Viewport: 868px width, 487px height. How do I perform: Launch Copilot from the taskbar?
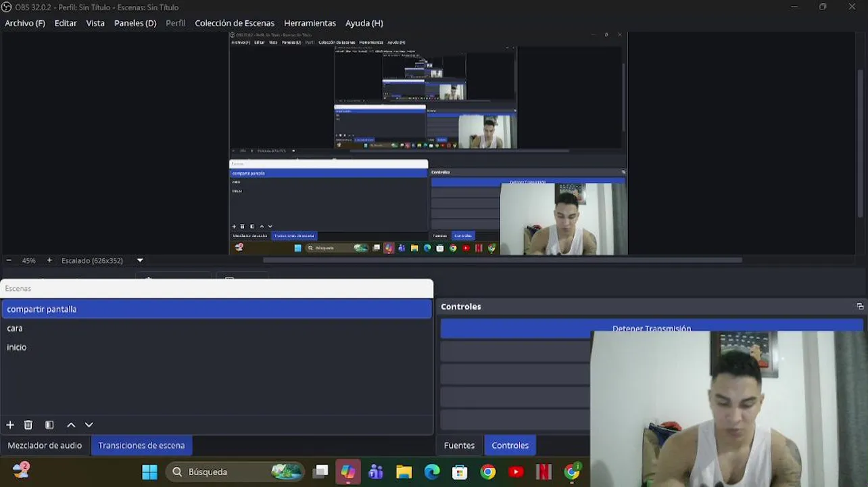pos(347,471)
